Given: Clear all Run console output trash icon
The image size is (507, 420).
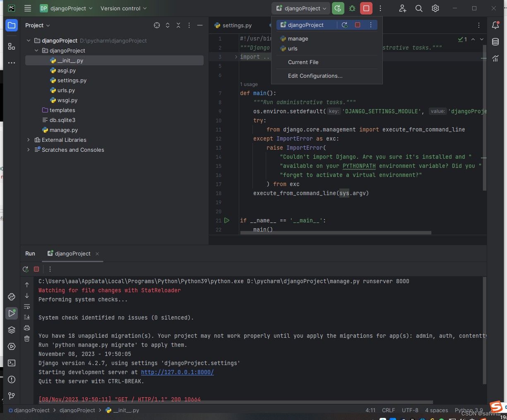Looking at the screenshot, I should click(27, 339).
